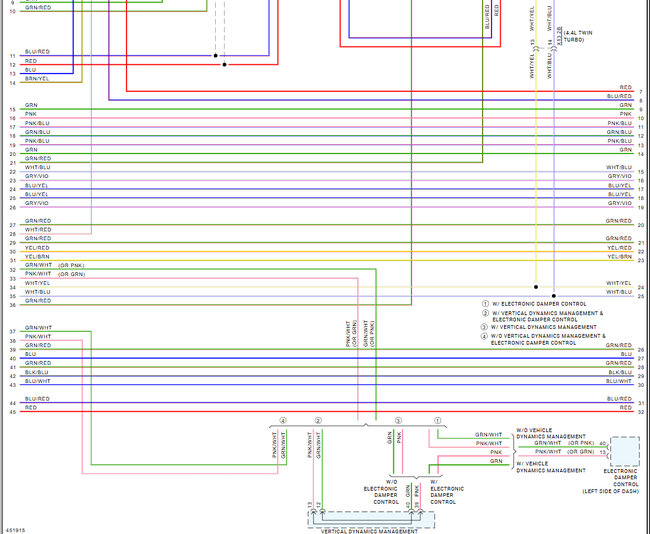This screenshot has height=534, width=650.
Task: Click left "GRN/BLU" label at line 18
Action: pos(37,132)
